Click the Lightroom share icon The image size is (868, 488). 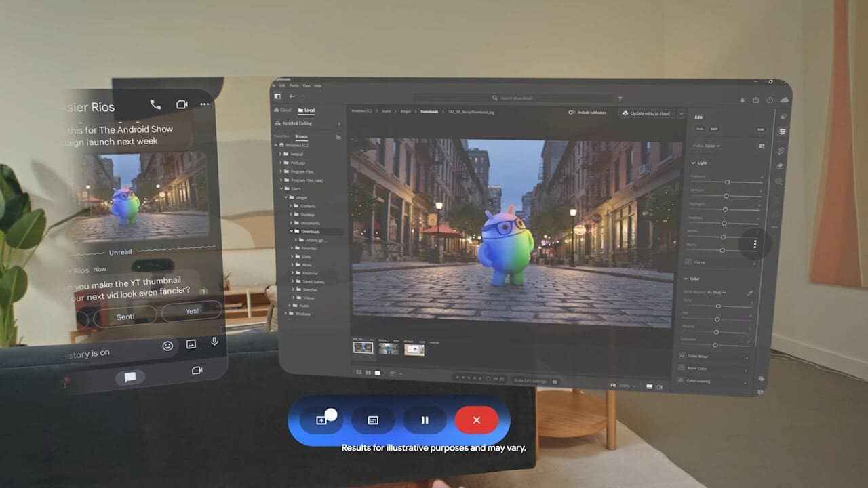[x=756, y=100]
